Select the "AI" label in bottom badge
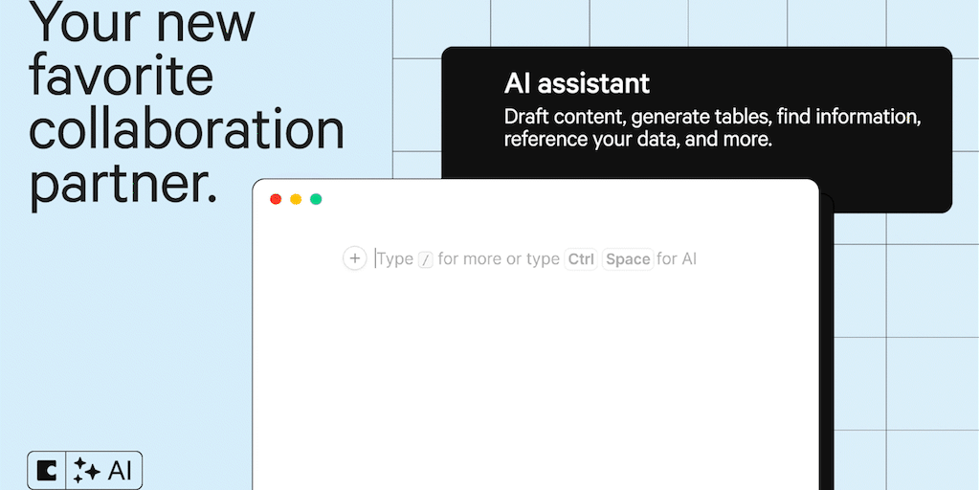980x490 pixels. click(120, 470)
